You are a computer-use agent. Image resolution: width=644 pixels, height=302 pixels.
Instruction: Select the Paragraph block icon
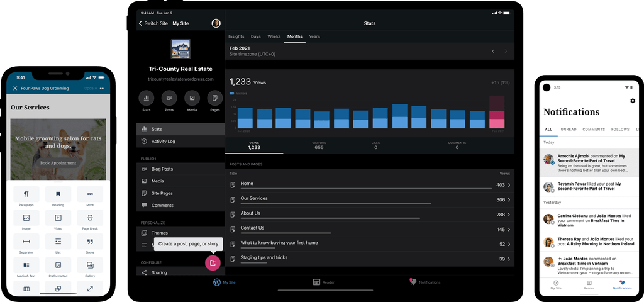click(26, 194)
